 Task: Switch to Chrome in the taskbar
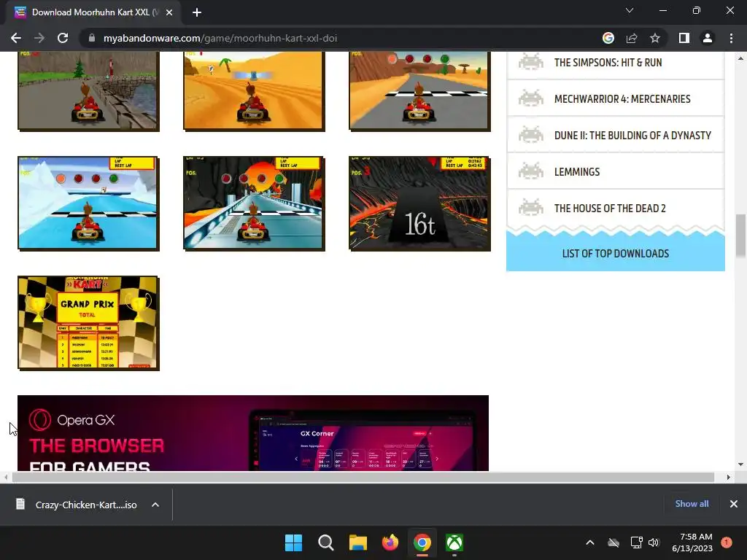[422, 542]
